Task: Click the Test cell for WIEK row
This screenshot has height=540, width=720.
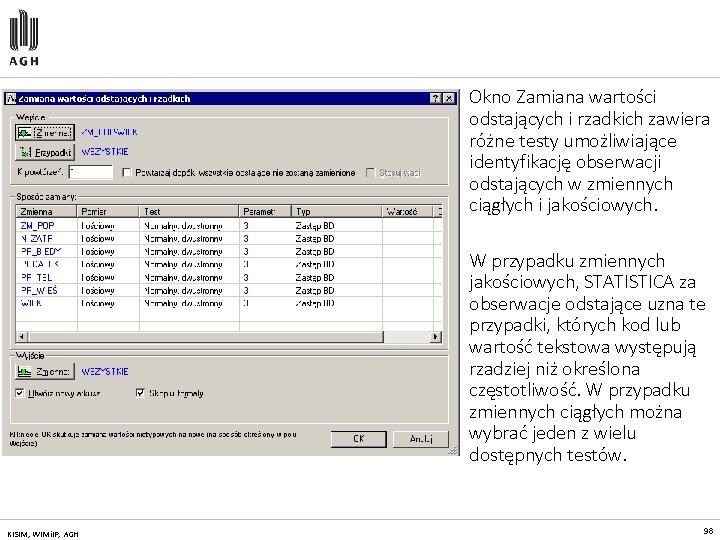Action: pos(189,304)
